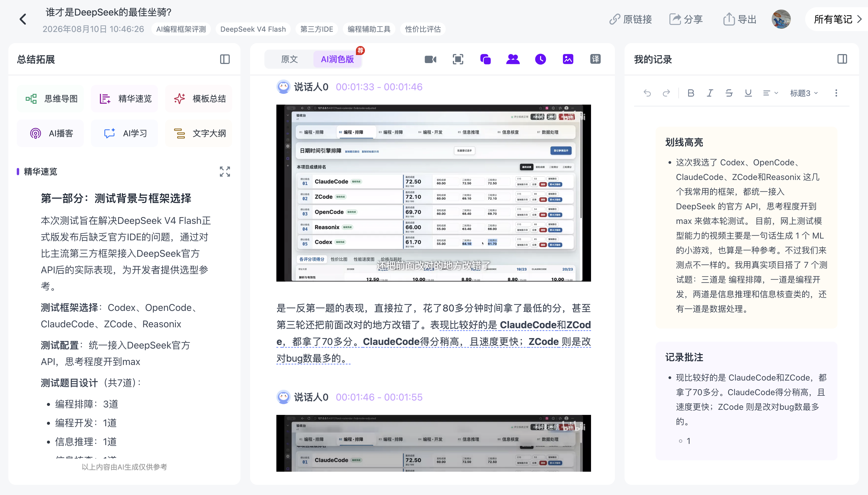Select the 编程辅助工具 tag
Viewport: 868px width, 495px height.
tap(369, 29)
